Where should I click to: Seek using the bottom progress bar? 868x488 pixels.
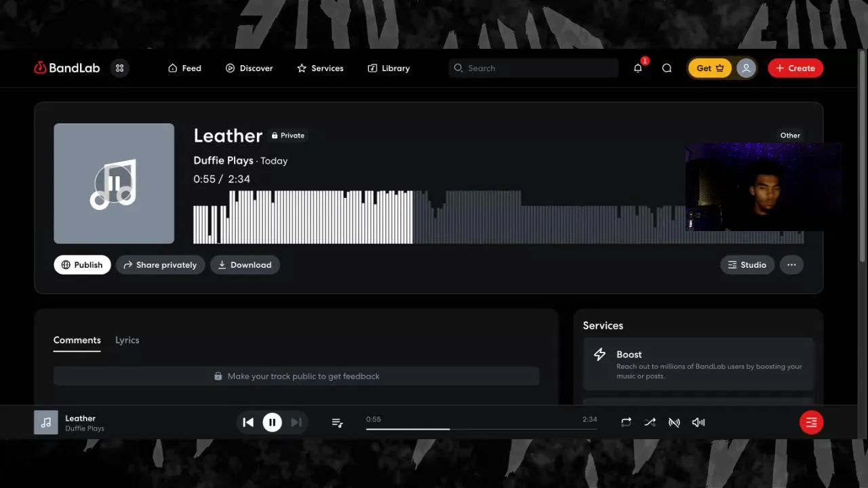coord(481,428)
